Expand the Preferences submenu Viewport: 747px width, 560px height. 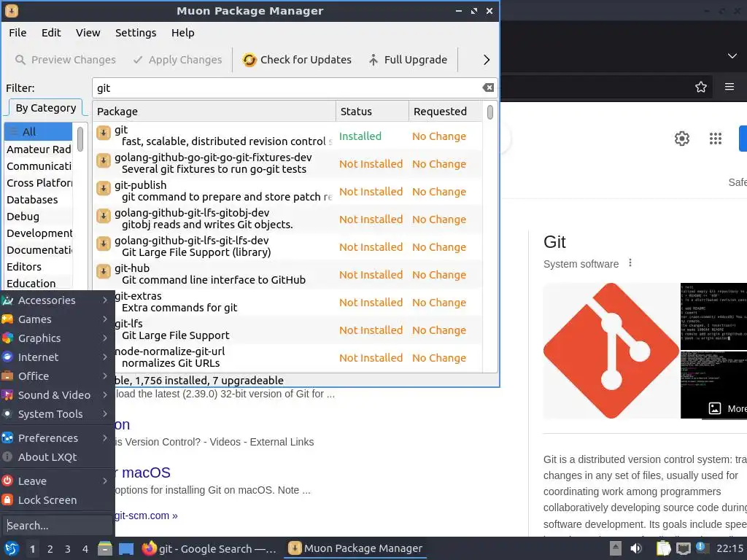coord(56,438)
